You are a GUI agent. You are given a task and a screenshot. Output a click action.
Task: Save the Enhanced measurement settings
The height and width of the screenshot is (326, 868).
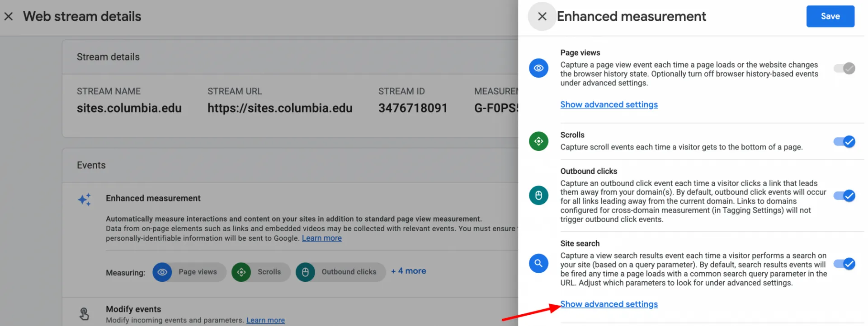[830, 16]
